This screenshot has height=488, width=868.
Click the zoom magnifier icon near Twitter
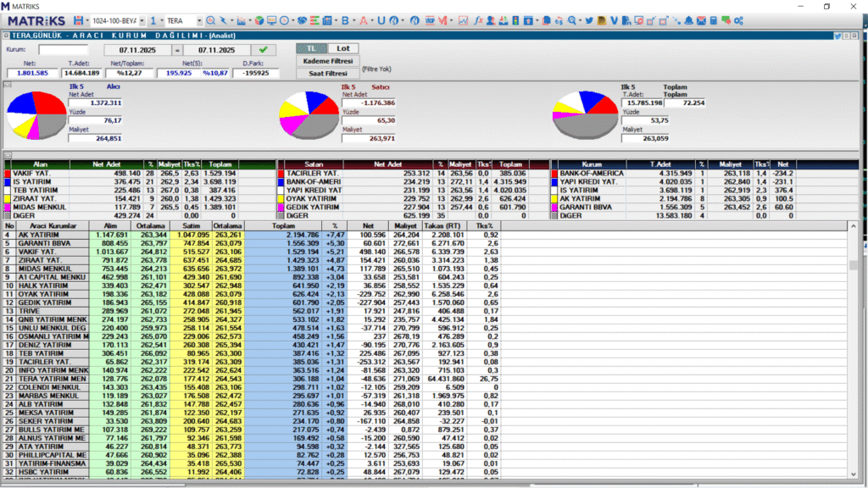point(572,20)
